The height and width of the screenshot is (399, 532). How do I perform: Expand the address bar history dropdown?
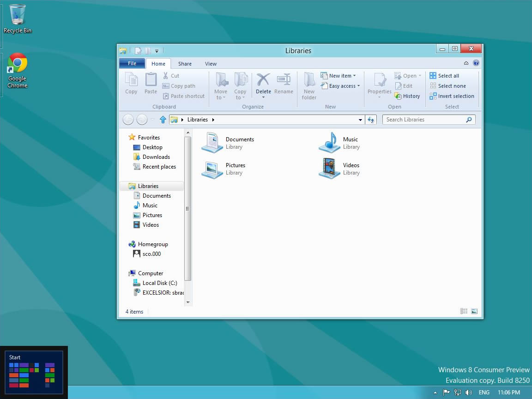tap(361, 120)
